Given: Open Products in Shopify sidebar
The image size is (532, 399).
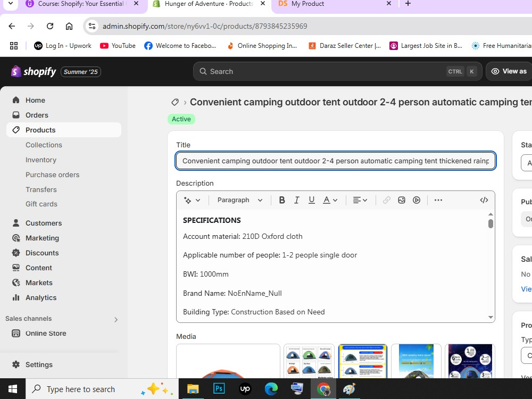Looking at the screenshot, I should [64, 130].
